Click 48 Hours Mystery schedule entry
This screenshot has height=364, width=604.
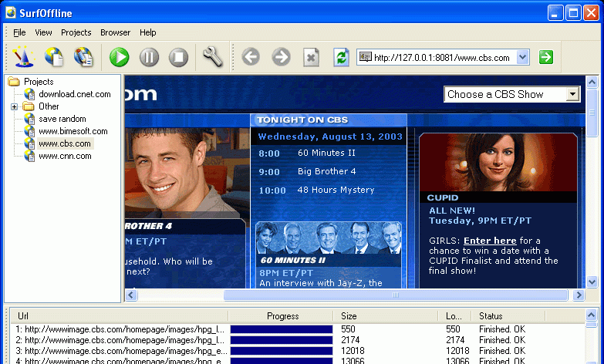coord(336,190)
